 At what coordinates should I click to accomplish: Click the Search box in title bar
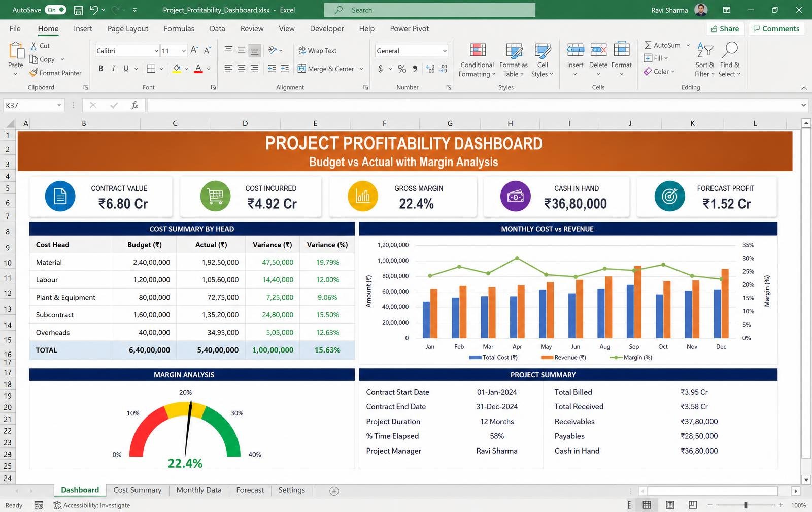(430, 10)
